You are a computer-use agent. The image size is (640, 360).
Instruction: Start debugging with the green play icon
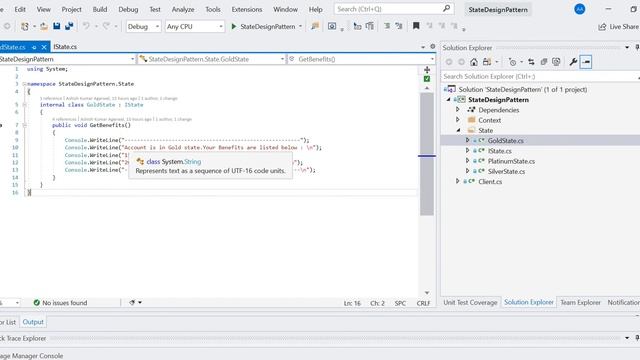point(234,26)
